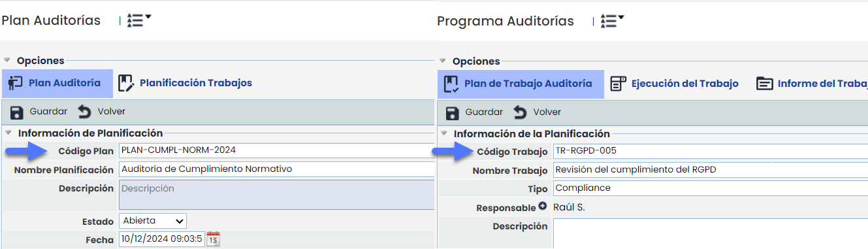Click the Volver arrow icon in Programa Auditorías
The height and width of the screenshot is (249, 868).
pos(521,112)
